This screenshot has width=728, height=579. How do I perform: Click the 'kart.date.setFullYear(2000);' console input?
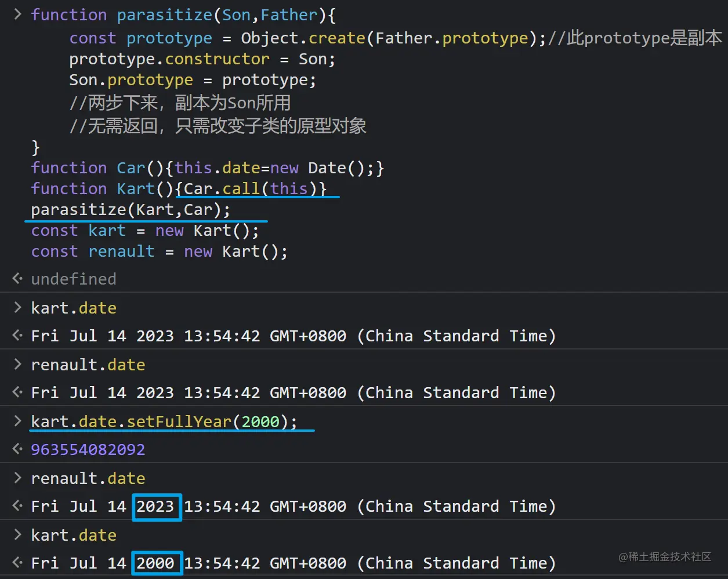(164, 421)
